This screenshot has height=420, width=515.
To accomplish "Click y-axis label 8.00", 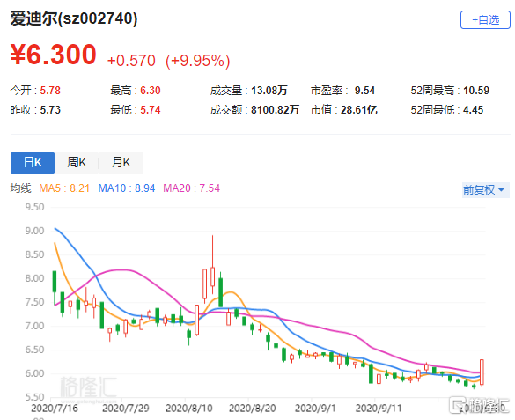I will tap(34, 278).
